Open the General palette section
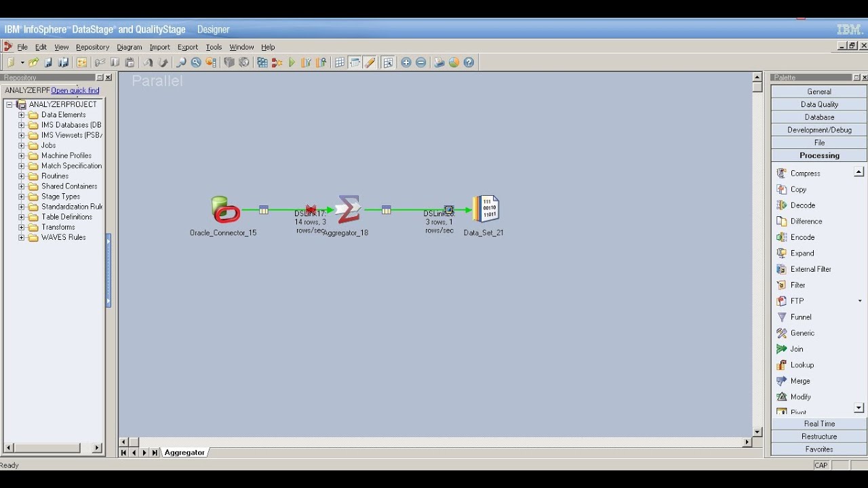 coord(819,91)
